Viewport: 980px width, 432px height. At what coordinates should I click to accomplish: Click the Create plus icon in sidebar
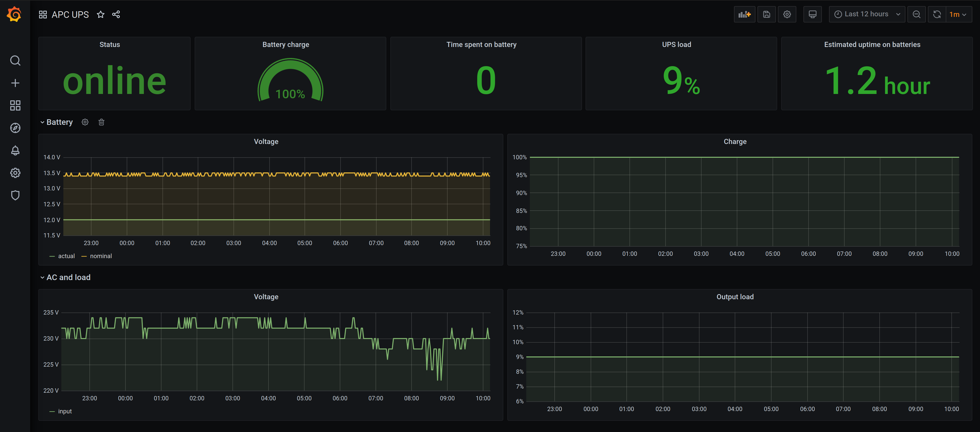click(15, 83)
